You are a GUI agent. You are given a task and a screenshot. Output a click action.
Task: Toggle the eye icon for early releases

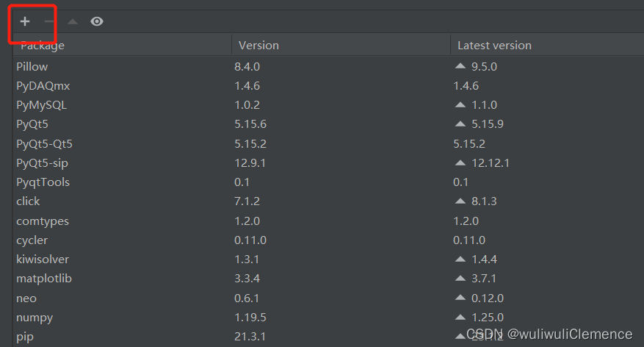click(97, 21)
